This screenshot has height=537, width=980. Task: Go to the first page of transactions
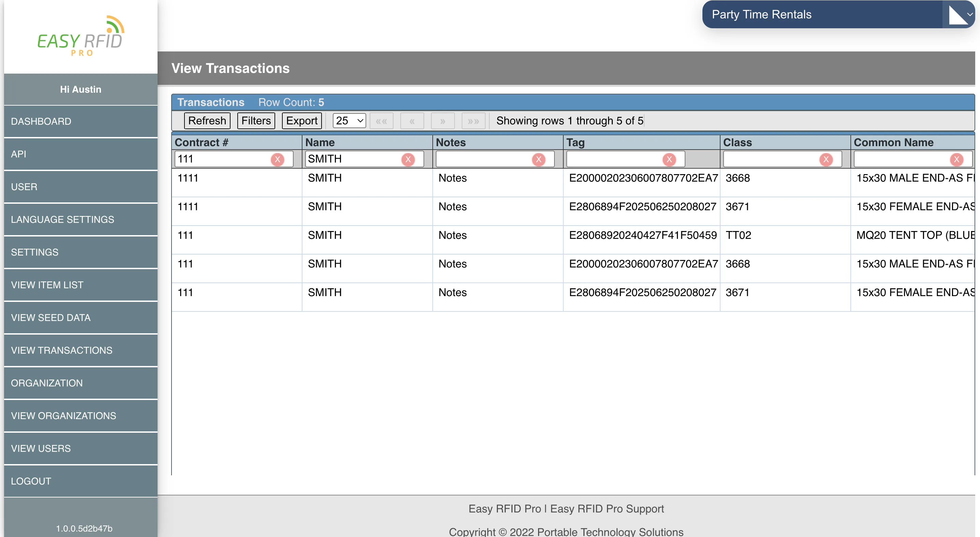click(x=381, y=121)
